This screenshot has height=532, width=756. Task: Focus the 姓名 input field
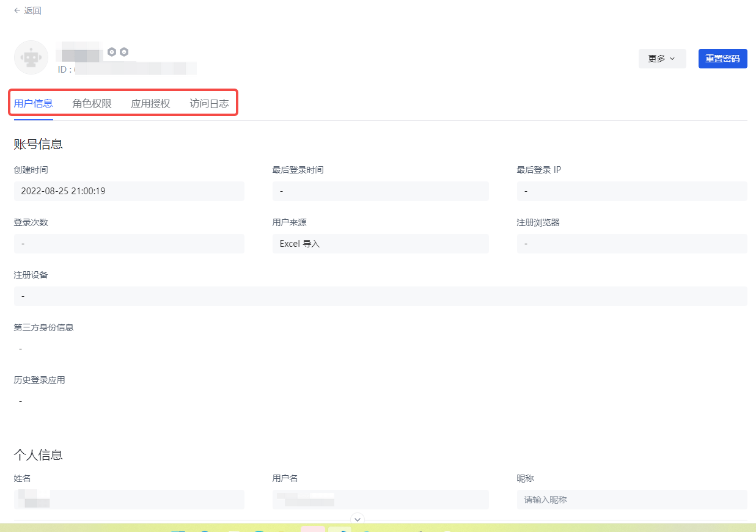[129, 500]
